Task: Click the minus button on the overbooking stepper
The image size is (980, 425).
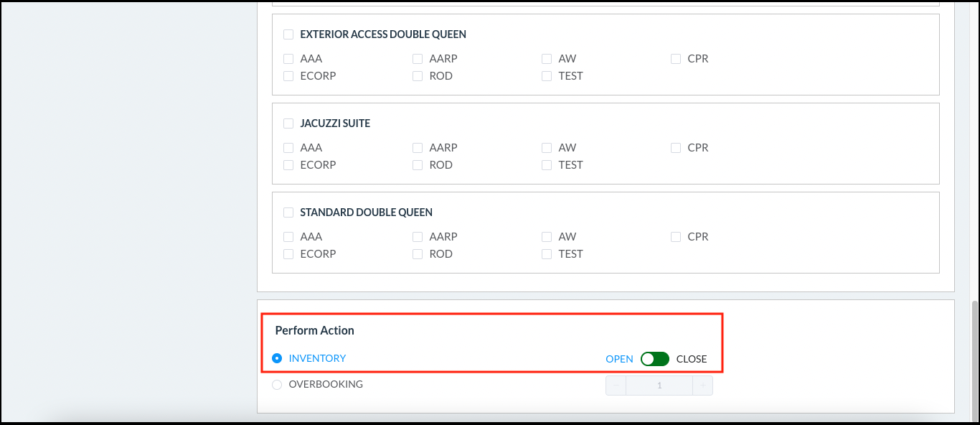Action: (616, 385)
